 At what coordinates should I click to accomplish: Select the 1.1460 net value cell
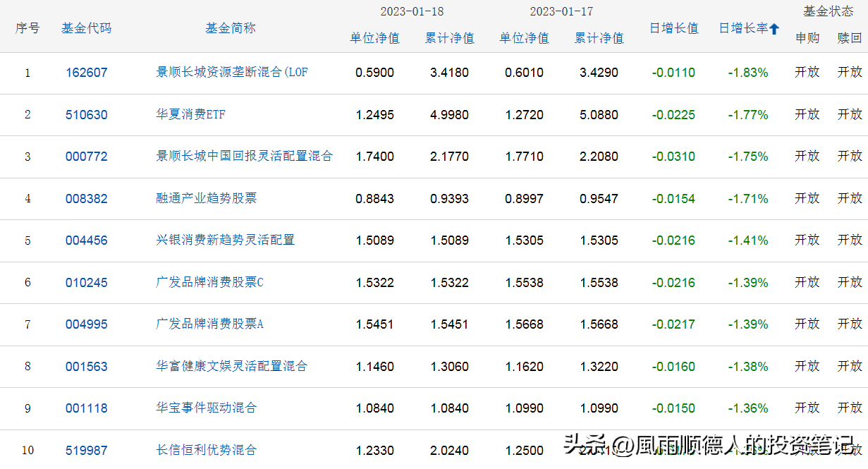pos(375,367)
